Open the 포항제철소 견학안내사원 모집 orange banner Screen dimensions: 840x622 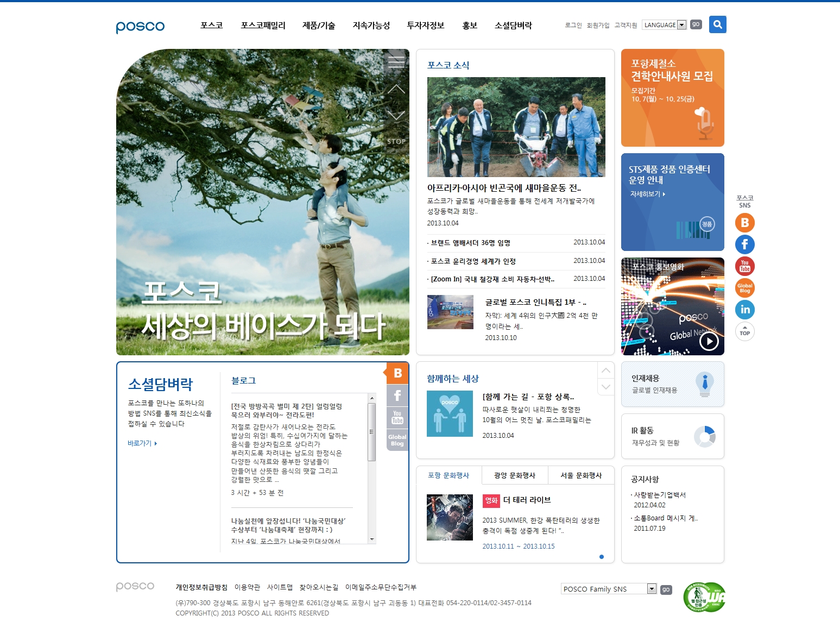(x=673, y=98)
